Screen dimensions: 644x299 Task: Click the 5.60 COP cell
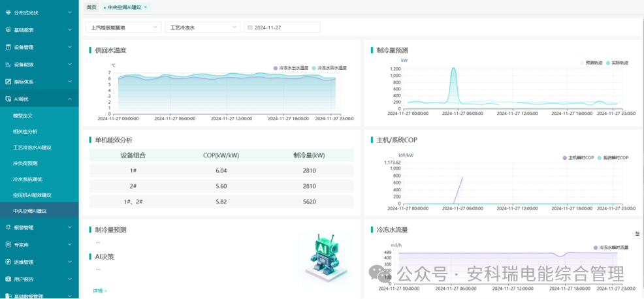click(x=221, y=186)
